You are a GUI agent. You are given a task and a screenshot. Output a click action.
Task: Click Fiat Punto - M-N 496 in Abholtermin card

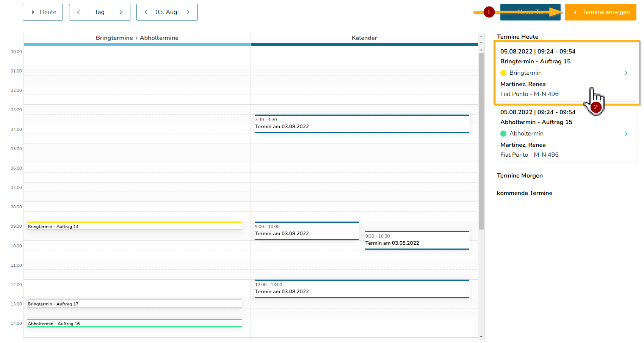(530, 155)
